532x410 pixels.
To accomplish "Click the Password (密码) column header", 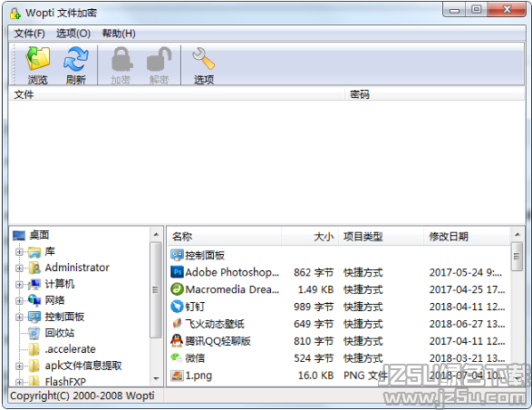I will [435, 94].
